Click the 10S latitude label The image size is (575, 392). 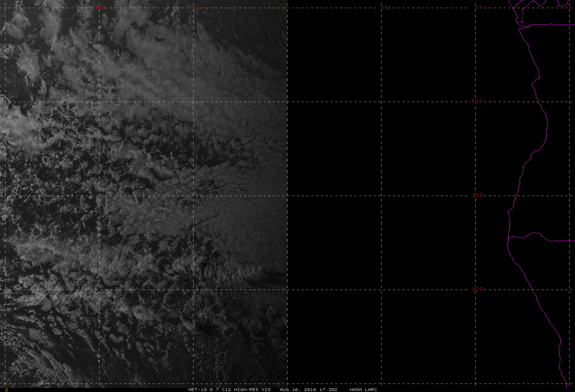point(477,101)
